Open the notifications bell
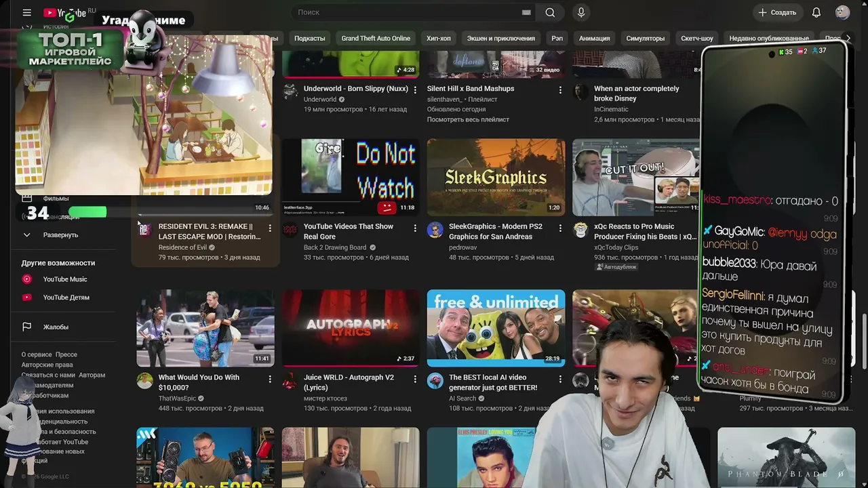868x488 pixels. [x=816, y=12]
